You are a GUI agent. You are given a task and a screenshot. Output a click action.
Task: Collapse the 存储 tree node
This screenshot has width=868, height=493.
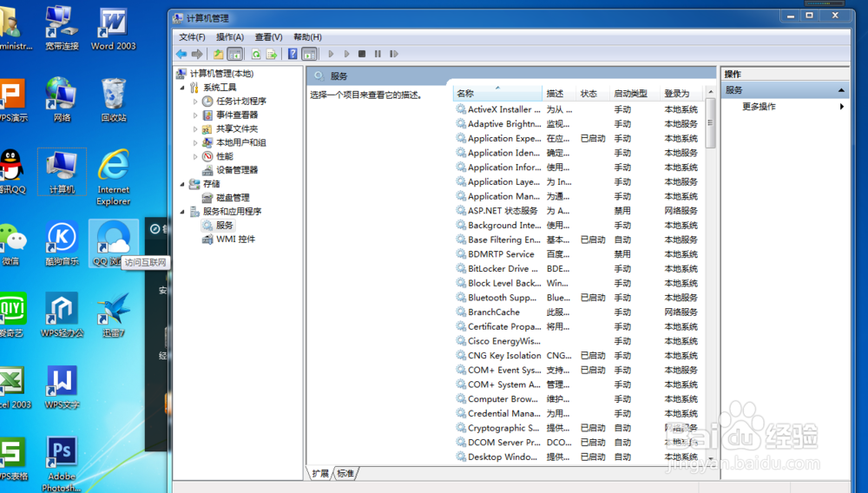point(182,184)
